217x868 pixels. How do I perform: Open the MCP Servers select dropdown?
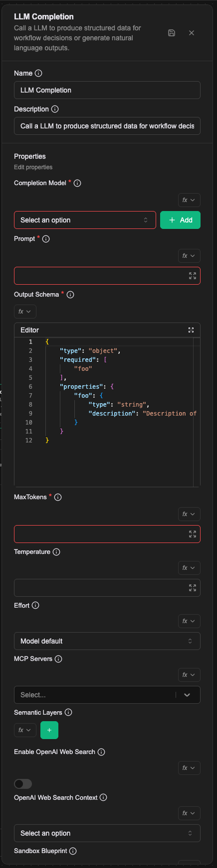[x=107, y=695]
